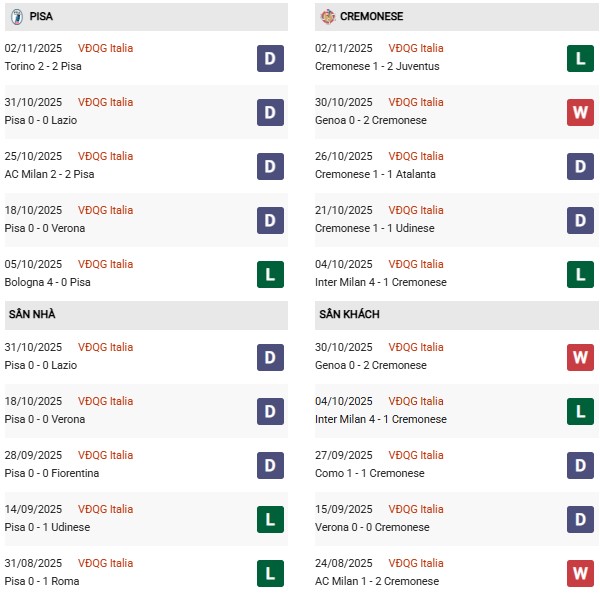Open VĐQG Italia link for AC Milan 2-2 Pisa
This screenshot has width=600, height=594.
105,157
